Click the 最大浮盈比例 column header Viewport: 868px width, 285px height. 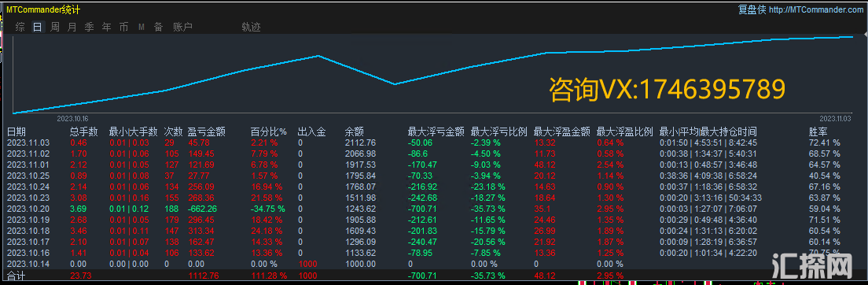(624, 132)
